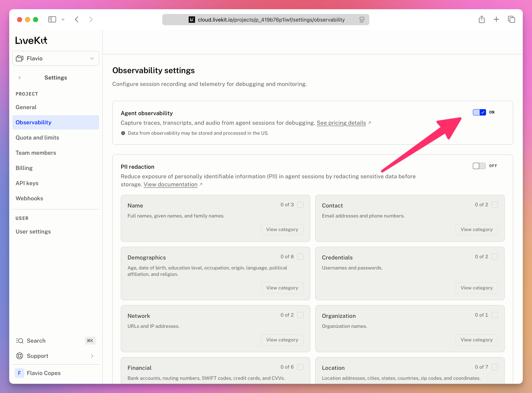Viewport: 532px width, 393px height.
Task: View category for Credentials card
Action: (477, 288)
